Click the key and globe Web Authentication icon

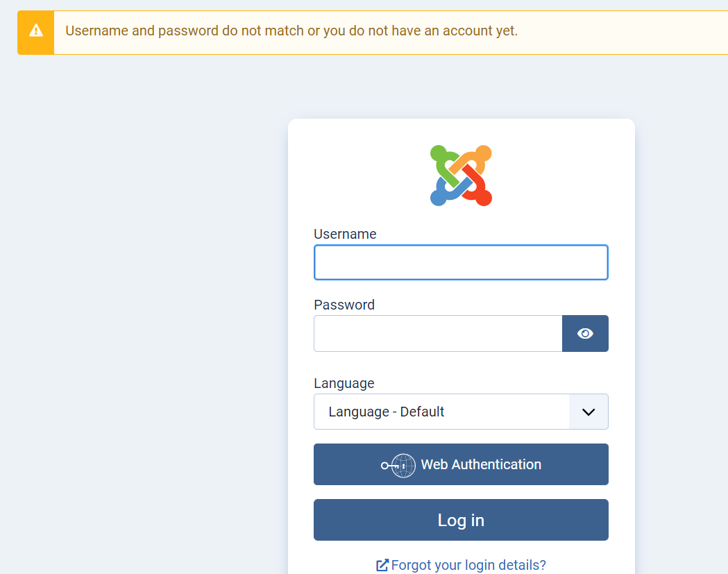coord(398,464)
